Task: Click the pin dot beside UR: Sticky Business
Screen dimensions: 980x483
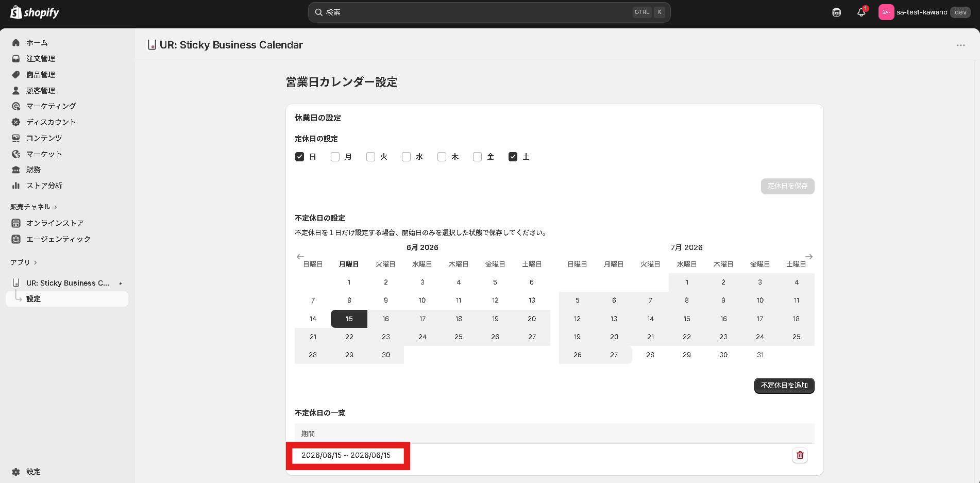Action: click(x=121, y=284)
